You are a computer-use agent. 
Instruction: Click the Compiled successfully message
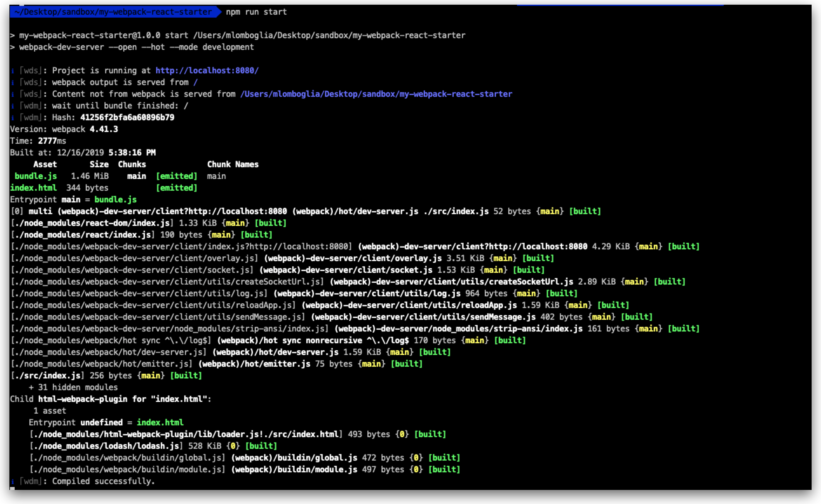[103, 481]
